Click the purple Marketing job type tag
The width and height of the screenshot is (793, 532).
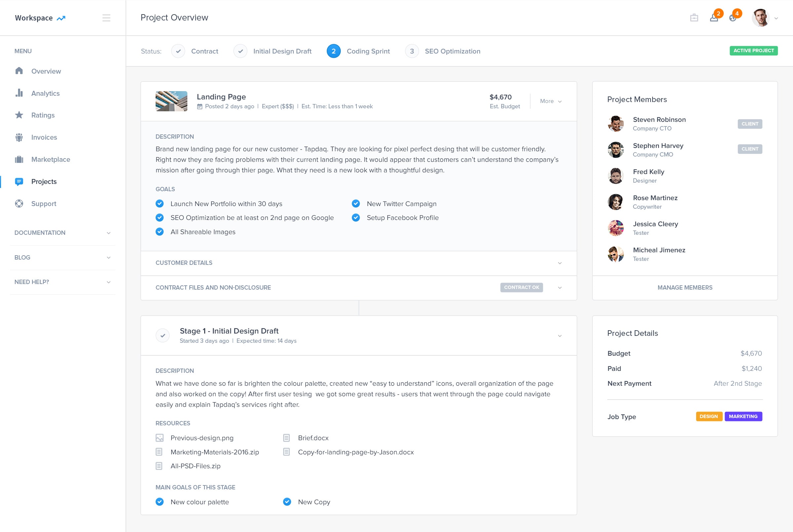(743, 416)
